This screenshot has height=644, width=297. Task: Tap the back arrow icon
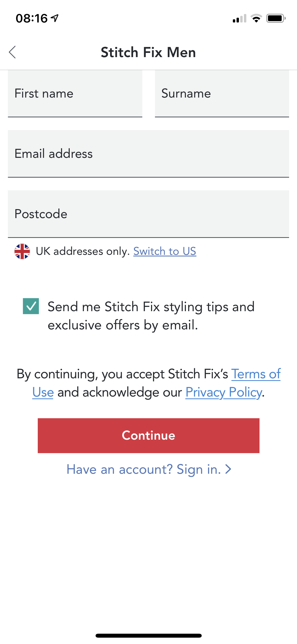coord(12,52)
